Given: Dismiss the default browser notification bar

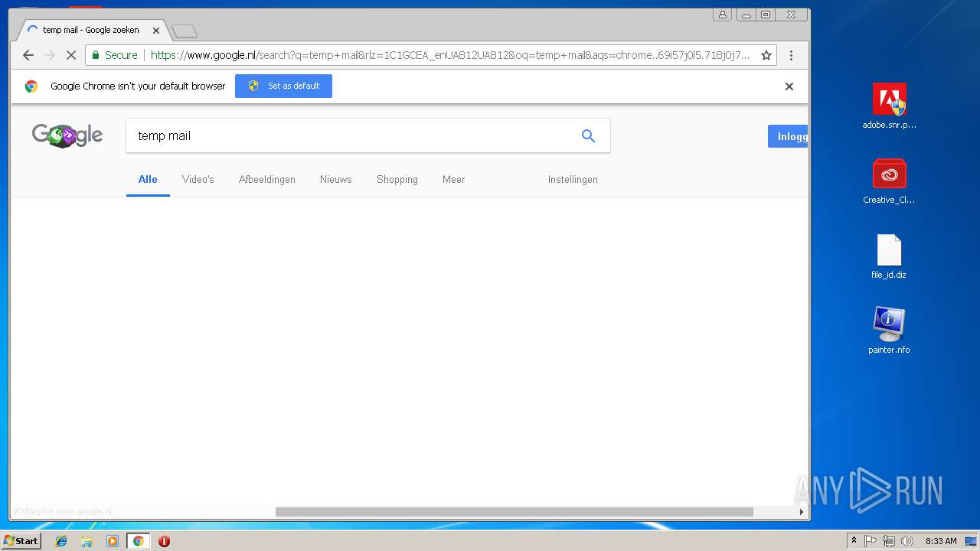Looking at the screenshot, I should (x=789, y=86).
